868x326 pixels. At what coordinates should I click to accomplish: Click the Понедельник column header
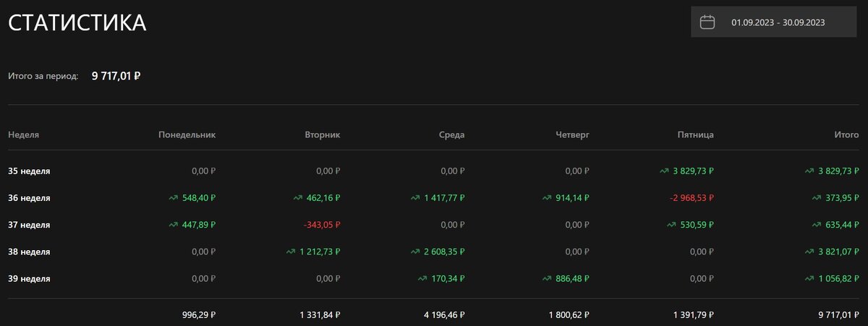[x=187, y=134]
